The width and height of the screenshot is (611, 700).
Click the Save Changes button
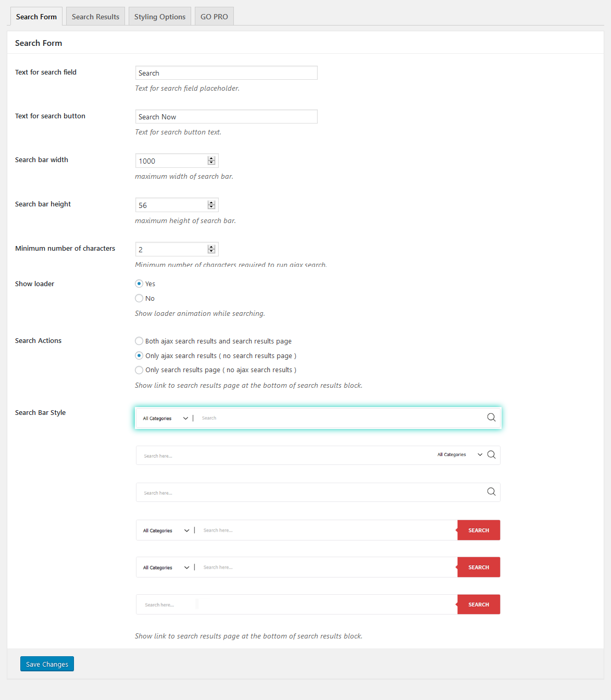(x=47, y=664)
